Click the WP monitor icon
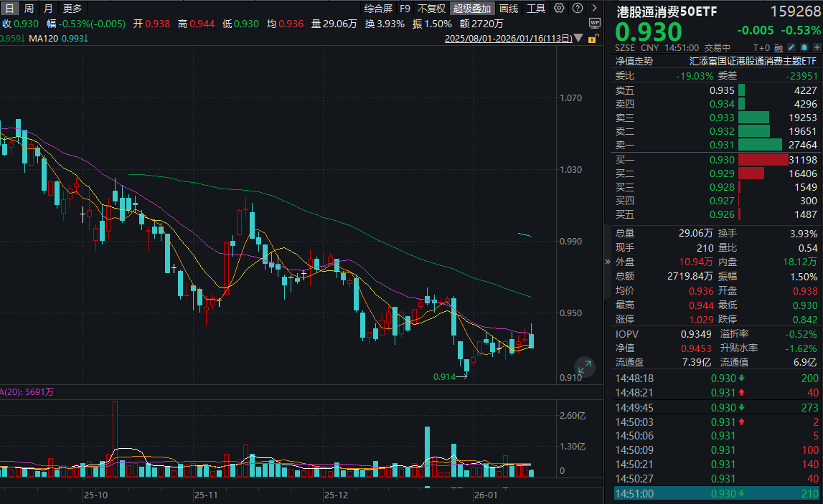The height and width of the screenshot is (504, 823). tap(594, 24)
